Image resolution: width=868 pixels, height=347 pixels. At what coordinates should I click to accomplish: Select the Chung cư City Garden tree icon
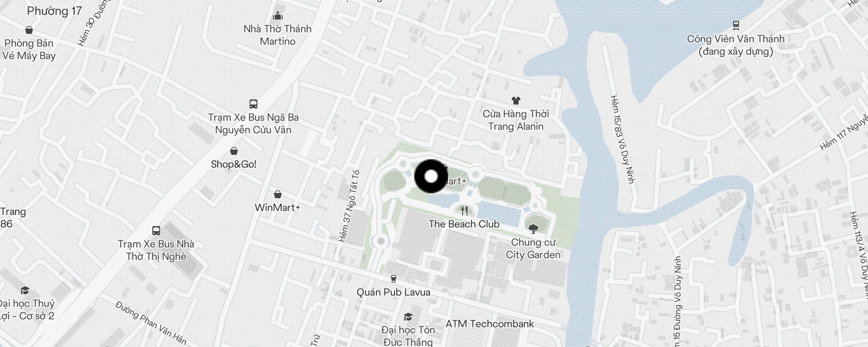point(533,229)
